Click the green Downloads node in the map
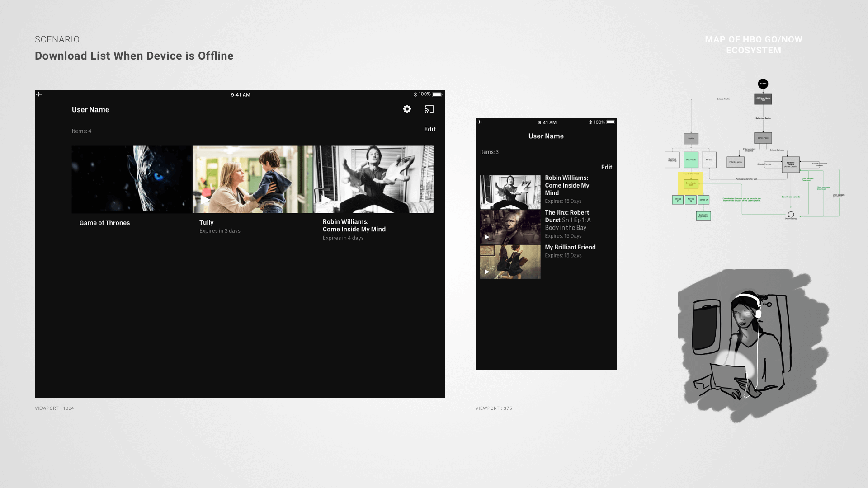The width and height of the screenshot is (868, 488). (x=691, y=160)
